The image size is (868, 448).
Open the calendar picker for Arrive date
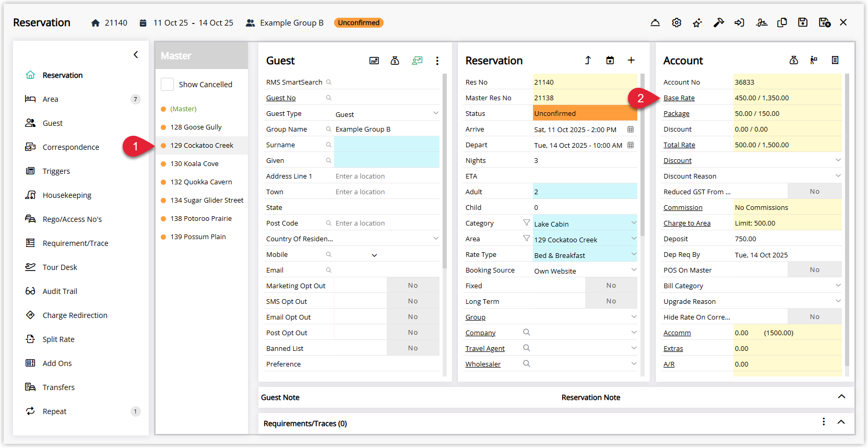point(631,129)
